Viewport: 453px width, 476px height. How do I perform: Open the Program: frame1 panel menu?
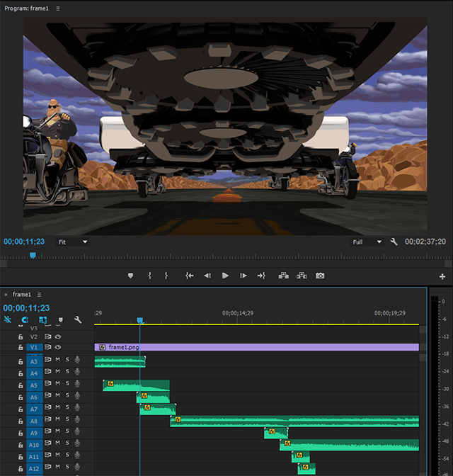(57, 8)
